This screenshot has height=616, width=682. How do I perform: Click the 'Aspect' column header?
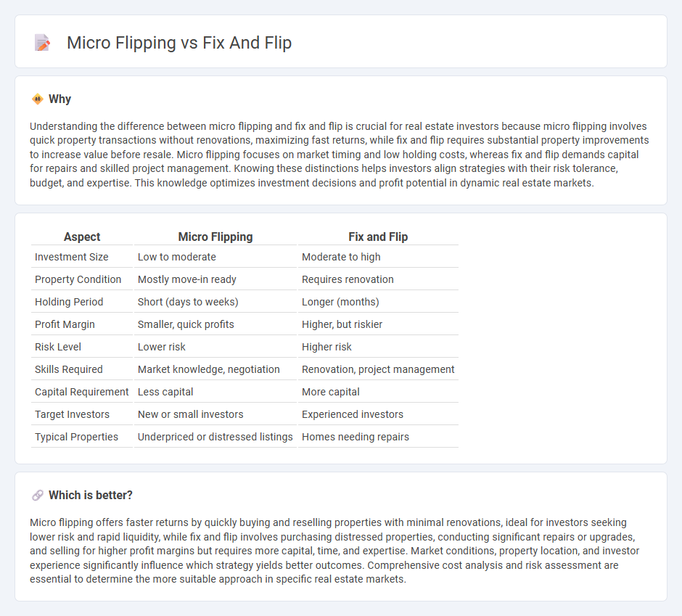pyautogui.click(x=82, y=237)
